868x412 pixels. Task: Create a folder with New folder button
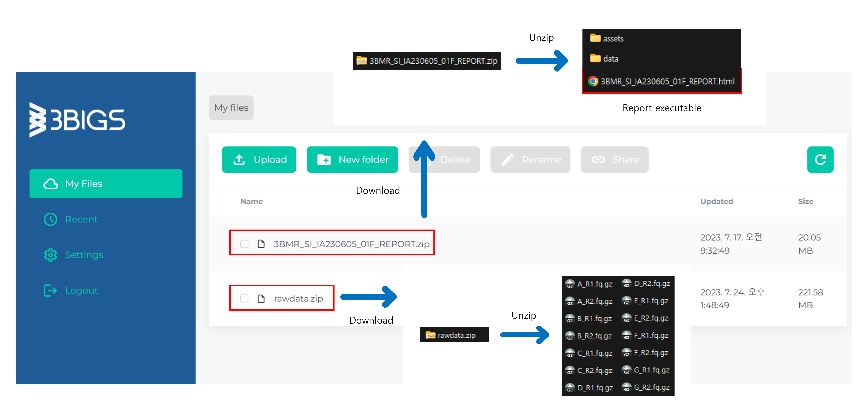tap(352, 159)
